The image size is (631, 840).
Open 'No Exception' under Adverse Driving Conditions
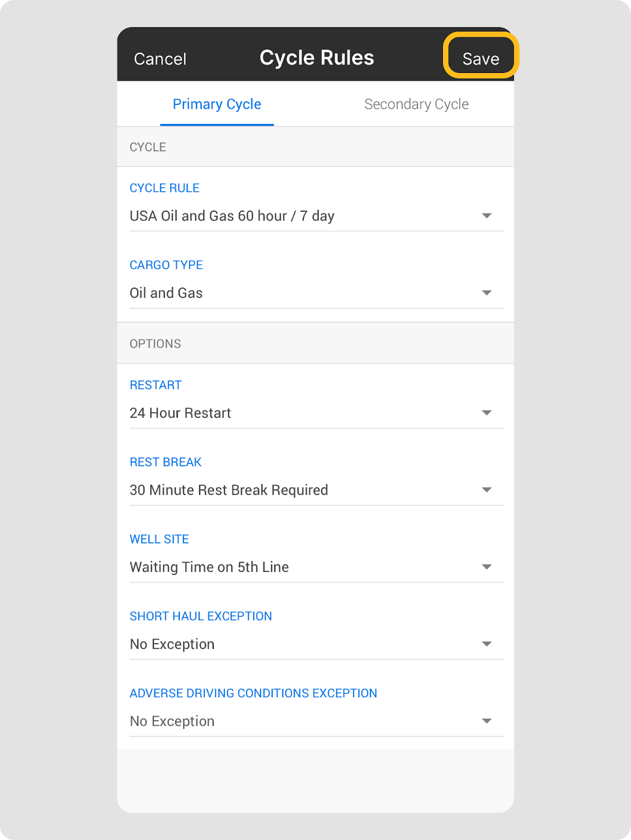(x=172, y=721)
